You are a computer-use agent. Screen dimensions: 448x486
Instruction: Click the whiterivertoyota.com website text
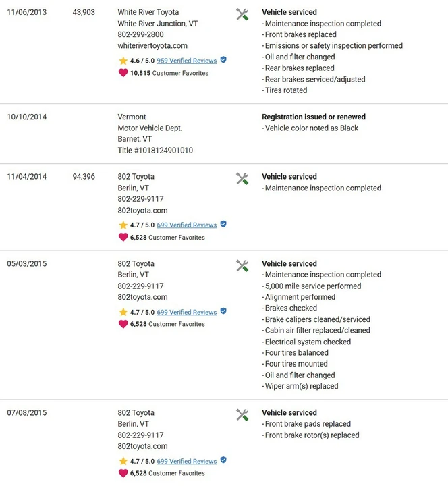152,46
